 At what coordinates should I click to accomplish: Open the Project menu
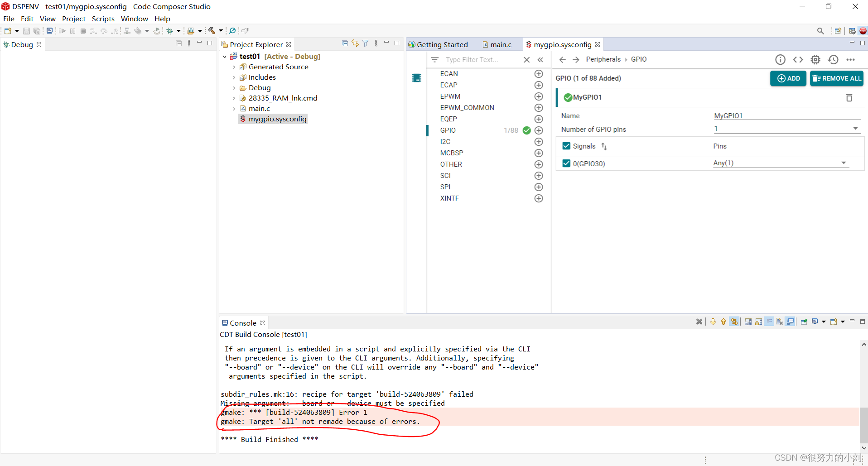point(73,19)
